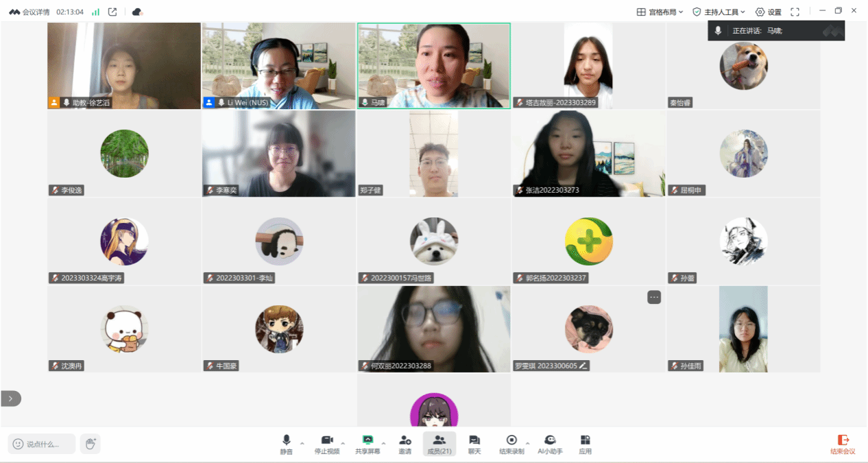Open the 邀请 invite icon
868x463 pixels.
pyautogui.click(x=405, y=443)
